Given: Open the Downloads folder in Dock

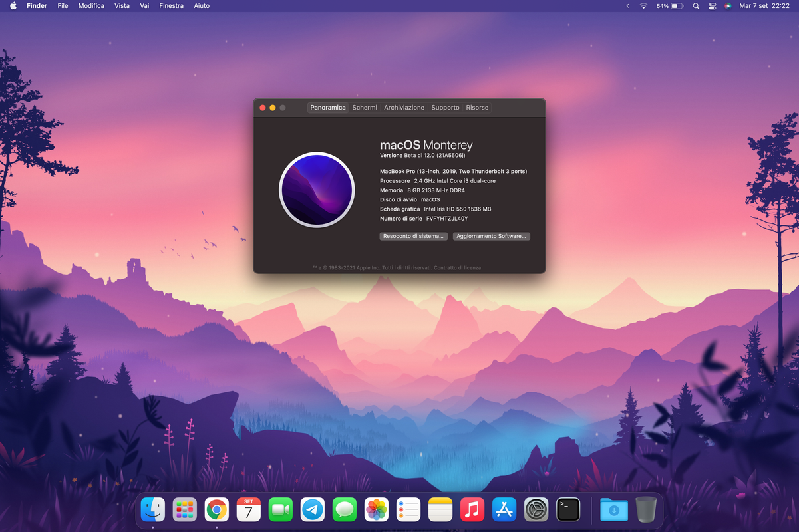Looking at the screenshot, I should pos(614,510).
